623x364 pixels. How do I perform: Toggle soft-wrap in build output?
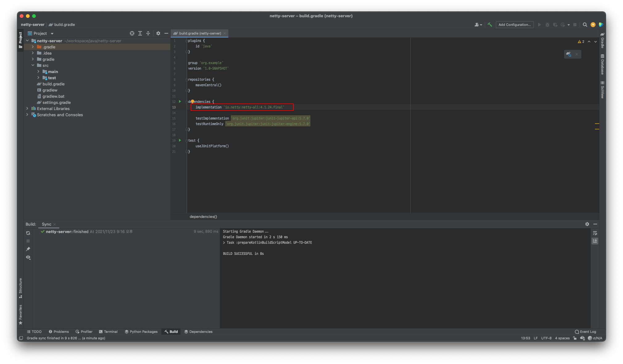tap(595, 233)
